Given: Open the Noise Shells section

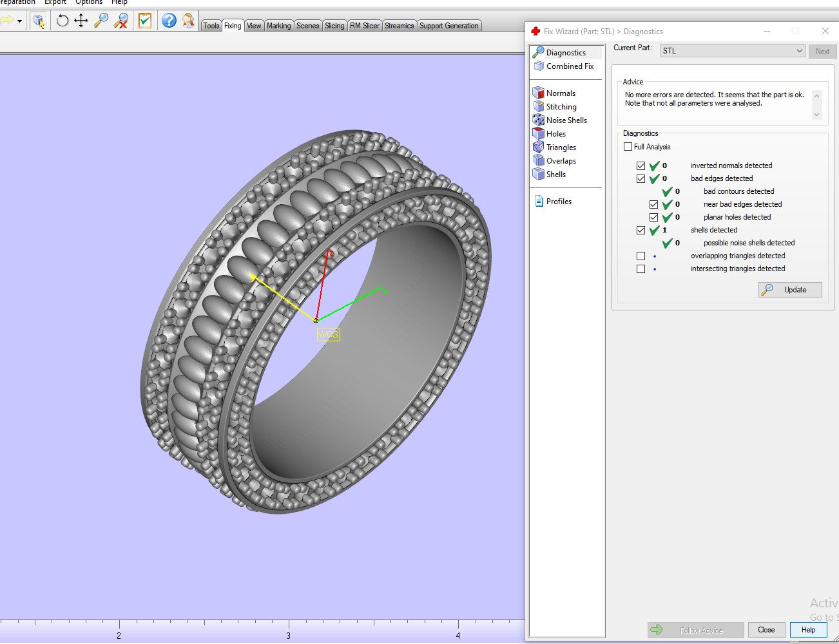Looking at the screenshot, I should 566,120.
